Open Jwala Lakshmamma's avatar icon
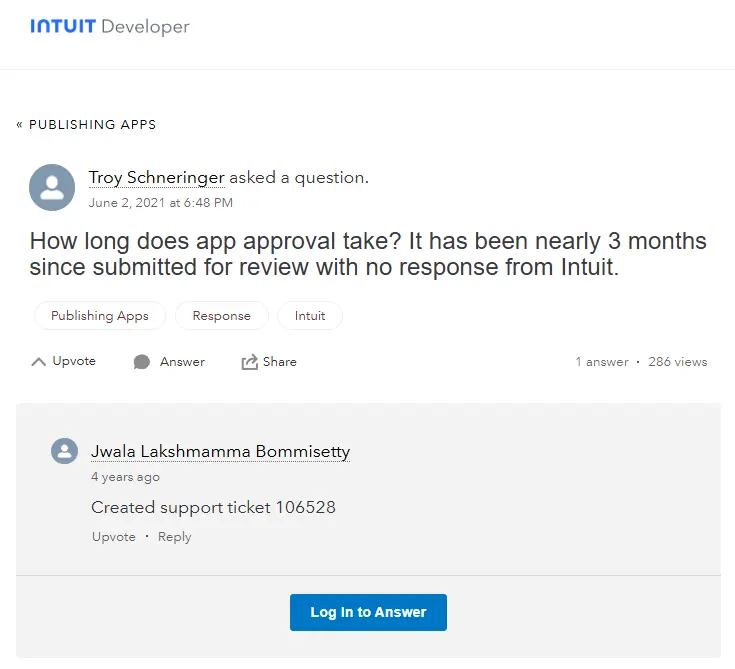This screenshot has width=735, height=669. pos(64,451)
